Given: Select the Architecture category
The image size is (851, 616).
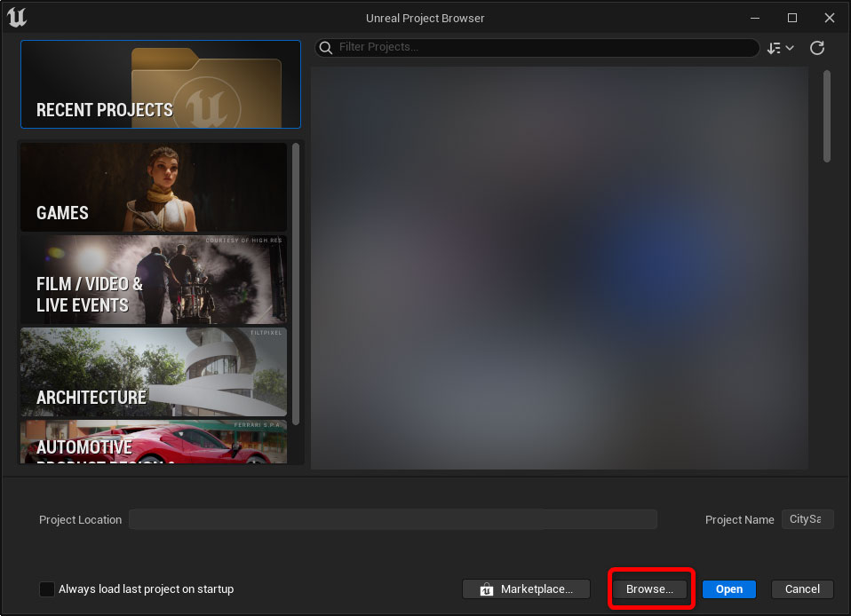Looking at the screenshot, I should click(x=154, y=372).
